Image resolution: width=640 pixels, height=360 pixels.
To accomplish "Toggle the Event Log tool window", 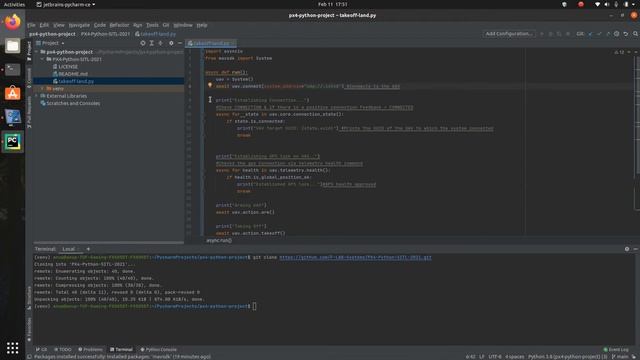I will [616, 349].
